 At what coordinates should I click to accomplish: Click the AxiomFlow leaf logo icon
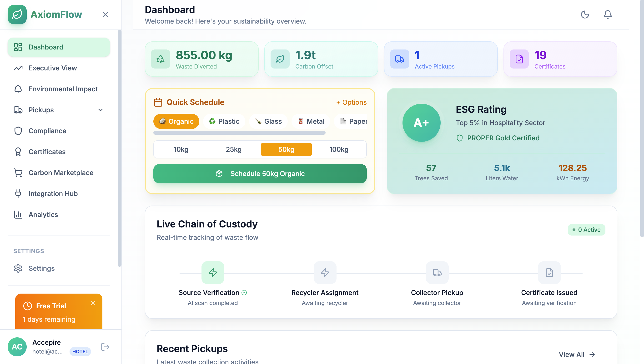17,15
